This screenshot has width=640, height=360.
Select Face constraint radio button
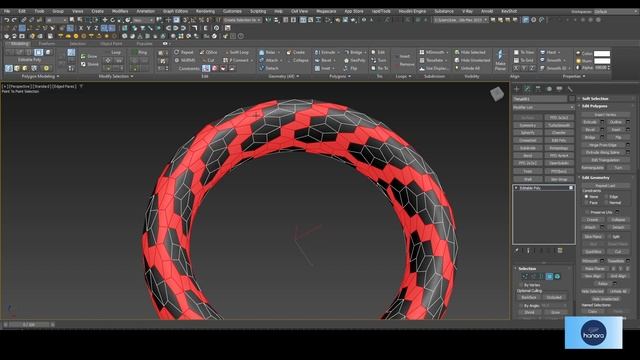(x=587, y=202)
